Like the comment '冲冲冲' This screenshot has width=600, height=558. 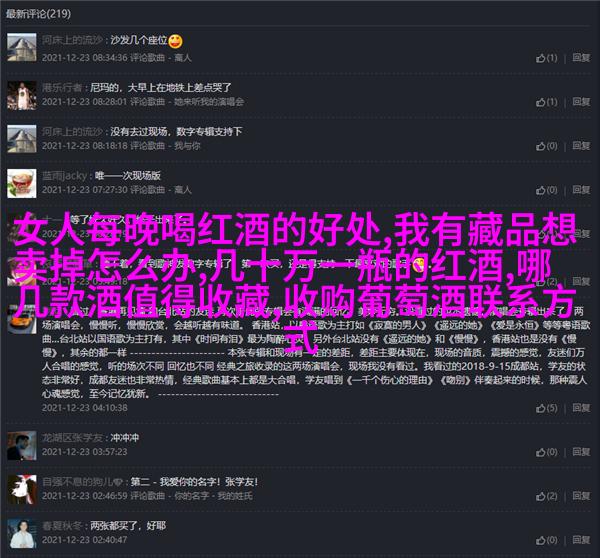[546, 452]
